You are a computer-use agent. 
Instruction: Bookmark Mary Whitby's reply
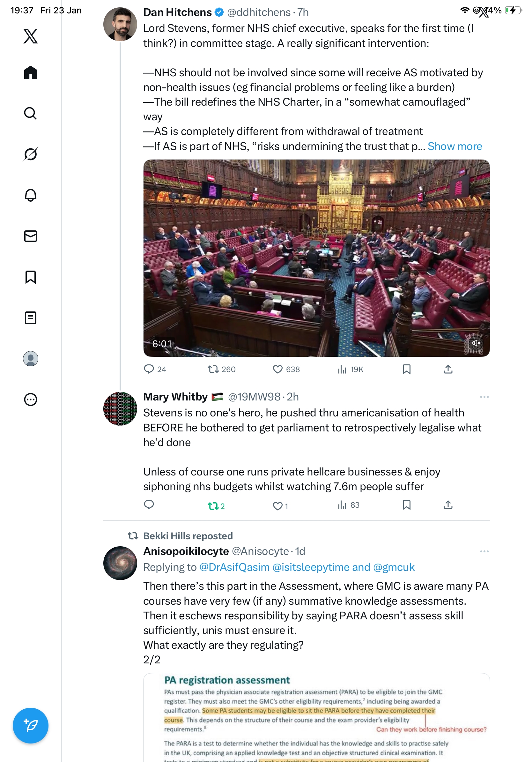[x=406, y=505]
